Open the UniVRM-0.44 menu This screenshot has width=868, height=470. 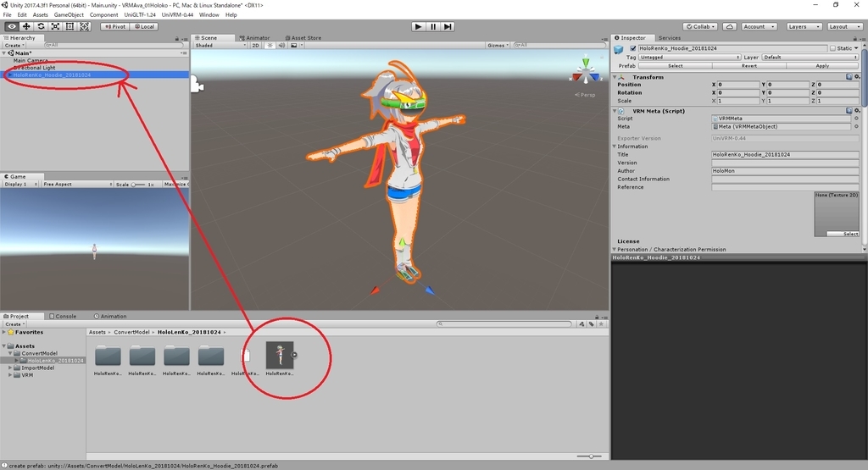click(177, 15)
